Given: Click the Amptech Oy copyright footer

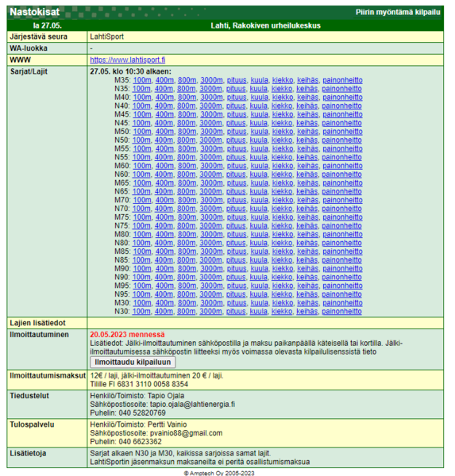Looking at the screenshot, I should pyautogui.click(x=219, y=473).
